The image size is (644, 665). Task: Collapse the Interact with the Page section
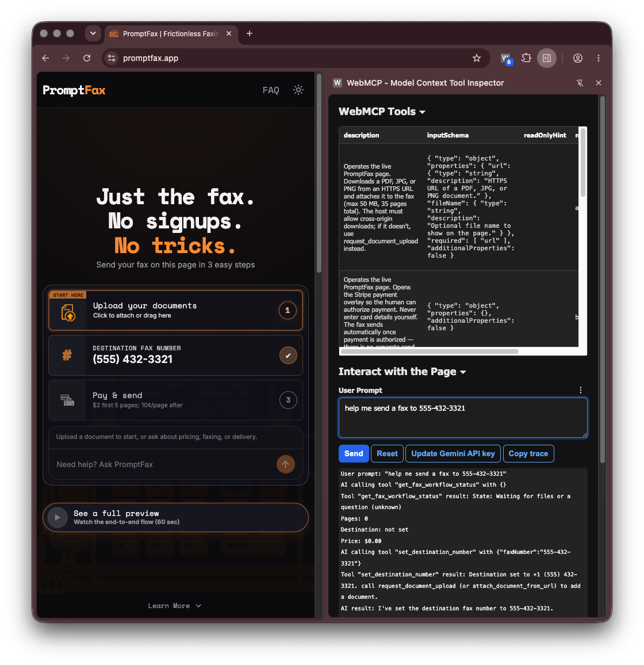[463, 372]
